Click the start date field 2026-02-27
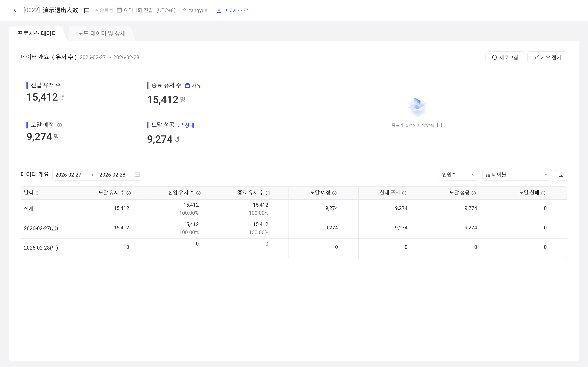This screenshot has height=367, width=588. [x=68, y=175]
